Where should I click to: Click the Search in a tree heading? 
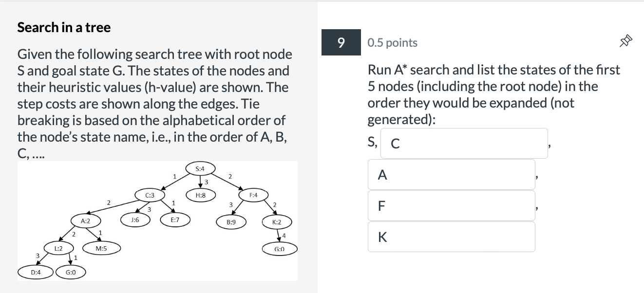point(63,28)
